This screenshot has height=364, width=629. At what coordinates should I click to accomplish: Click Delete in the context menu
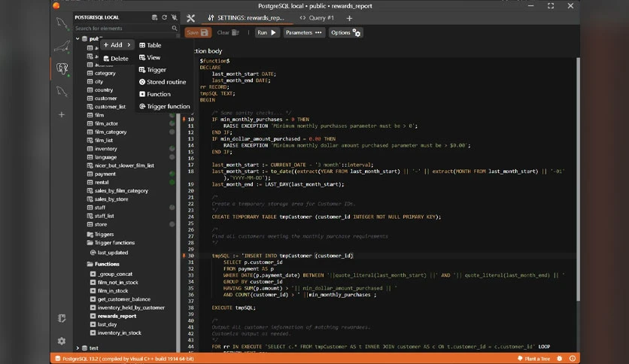(x=116, y=59)
